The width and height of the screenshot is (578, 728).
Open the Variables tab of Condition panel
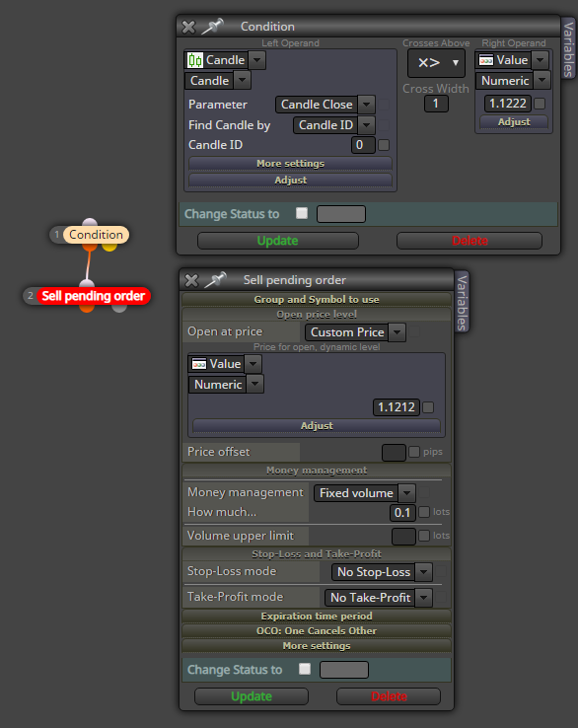pyautogui.click(x=568, y=49)
